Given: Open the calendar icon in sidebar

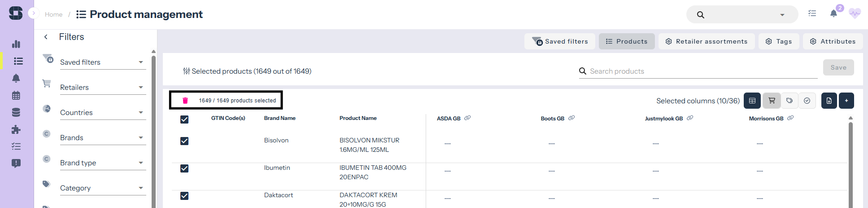Looking at the screenshot, I should [x=16, y=95].
